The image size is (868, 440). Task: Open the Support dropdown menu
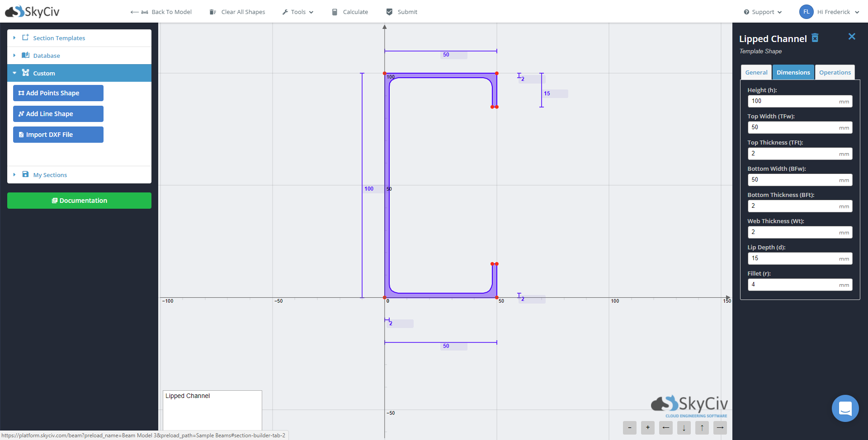(x=763, y=12)
